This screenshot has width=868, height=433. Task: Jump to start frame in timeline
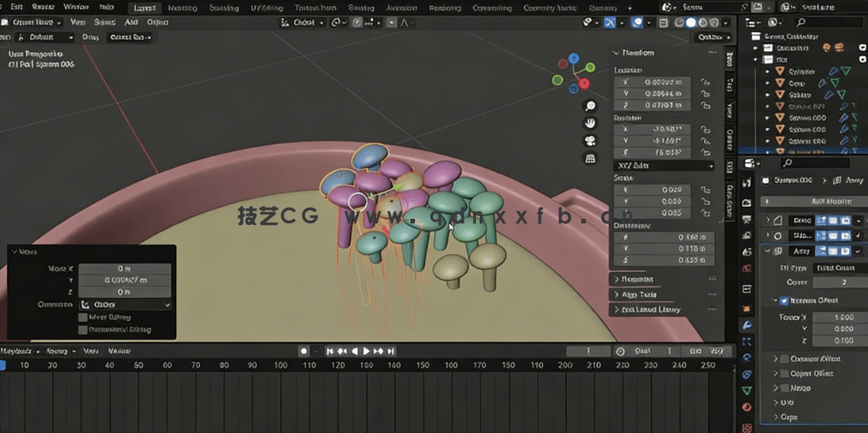(330, 351)
